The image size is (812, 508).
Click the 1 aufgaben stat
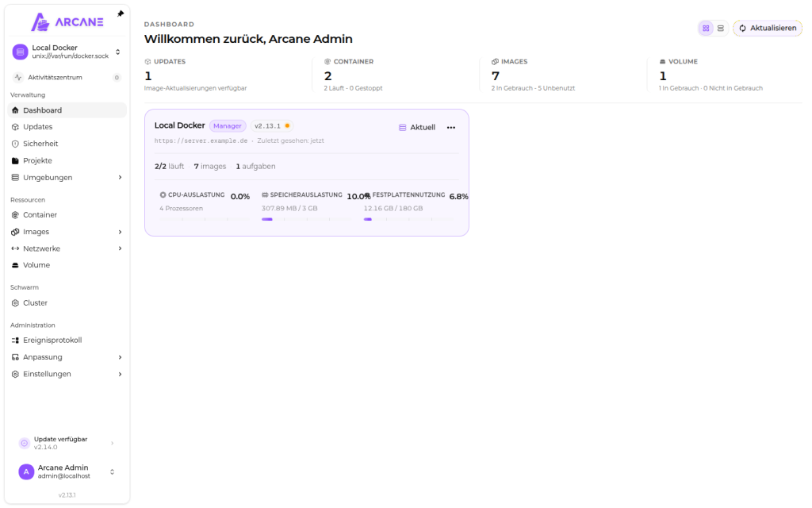pyautogui.click(x=255, y=167)
